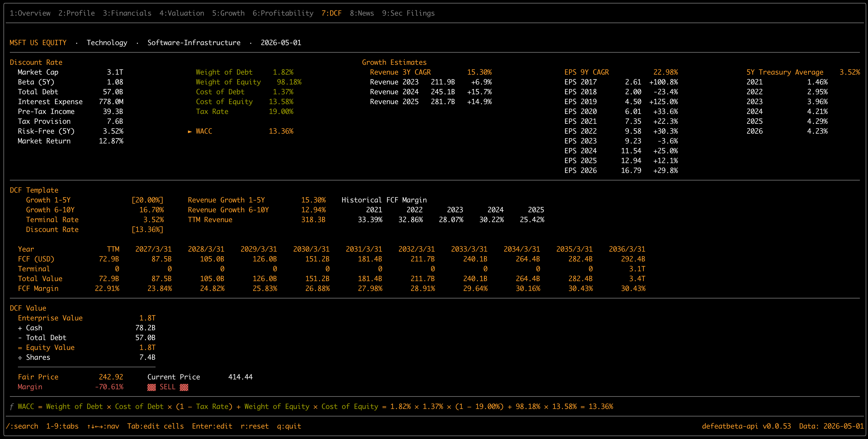
Task: Click the arrow marker beside WACC
Action: (190, 131)
